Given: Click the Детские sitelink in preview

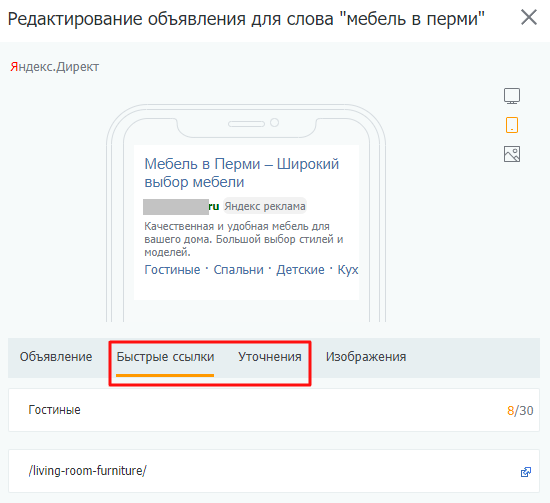Looking at the screenshot, I should [300, 270].
